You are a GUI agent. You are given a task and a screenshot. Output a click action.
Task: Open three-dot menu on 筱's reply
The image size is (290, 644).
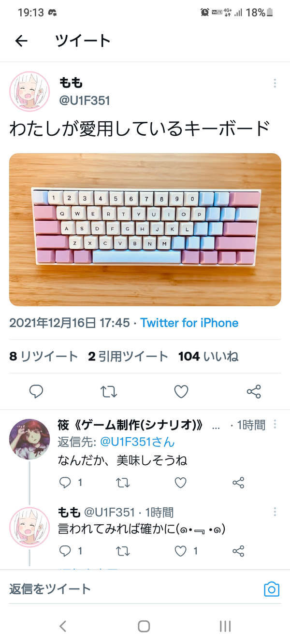point(275,424)
